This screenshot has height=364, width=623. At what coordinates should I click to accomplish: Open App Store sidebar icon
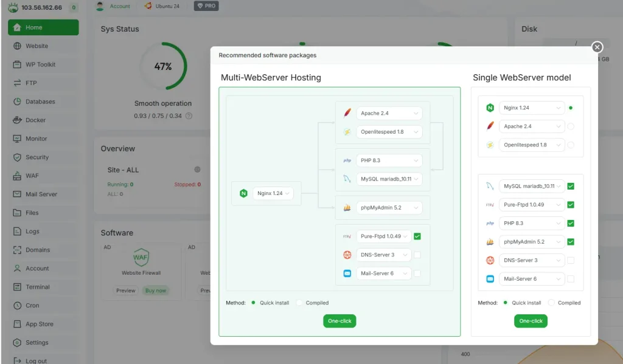[x=17, y=324]
